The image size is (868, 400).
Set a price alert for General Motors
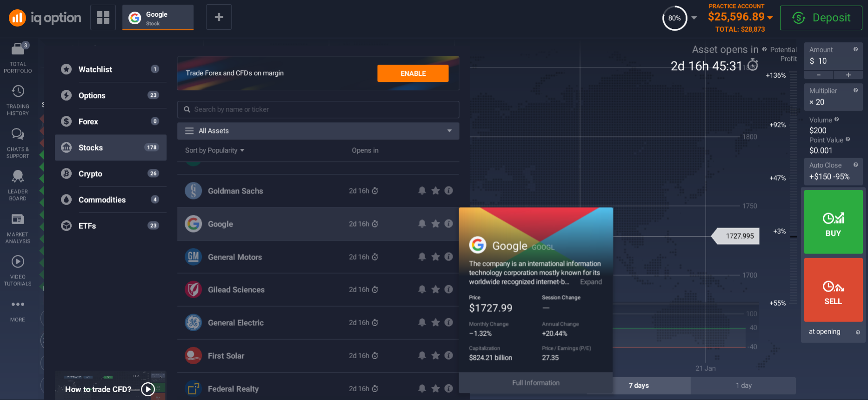pos(422,257)
